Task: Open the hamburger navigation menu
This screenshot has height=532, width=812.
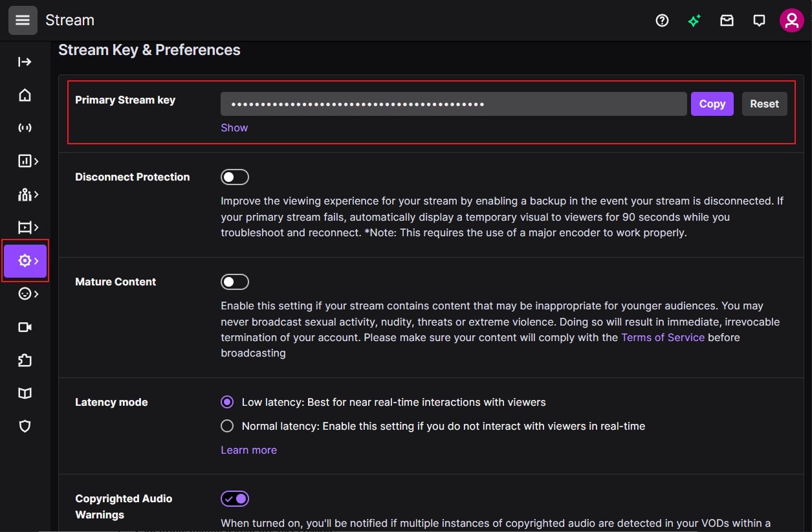Action: (x=23, y=20)
